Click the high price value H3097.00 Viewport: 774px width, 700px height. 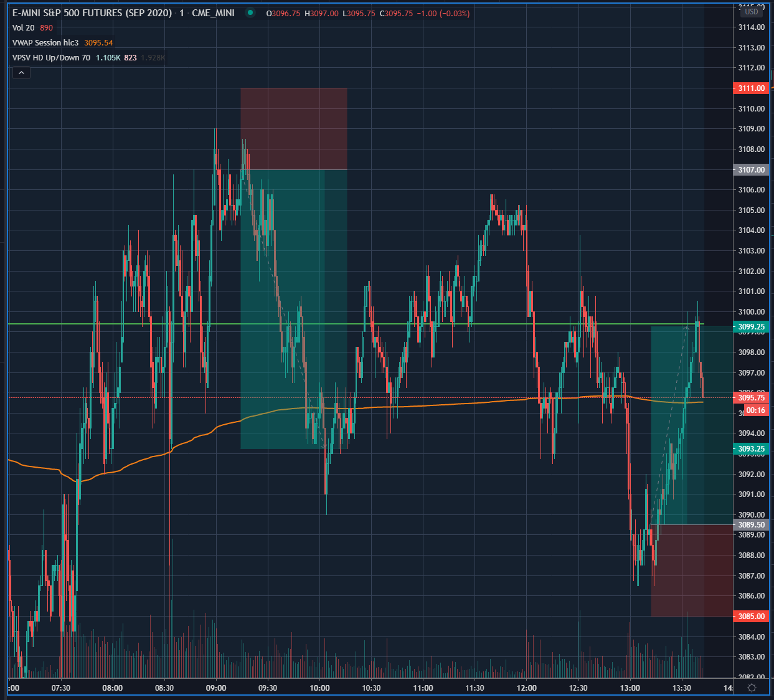(x=321, y=13)
